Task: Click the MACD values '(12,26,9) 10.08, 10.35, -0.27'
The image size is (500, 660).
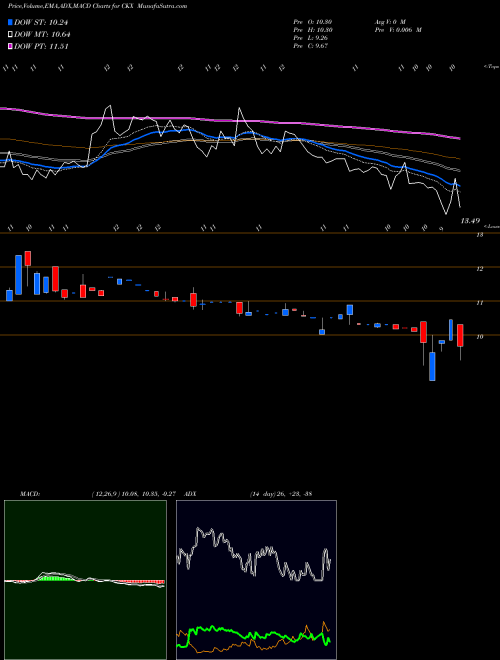Action: click(136, 494)
